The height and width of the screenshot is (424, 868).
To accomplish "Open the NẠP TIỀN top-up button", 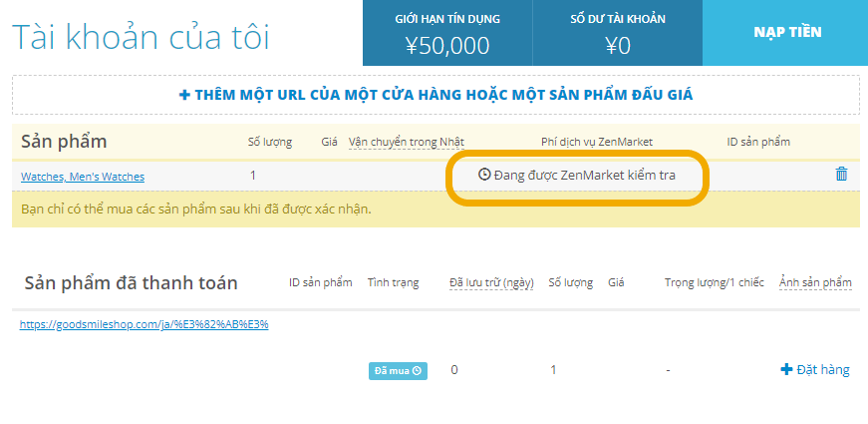I will [787, 32].
